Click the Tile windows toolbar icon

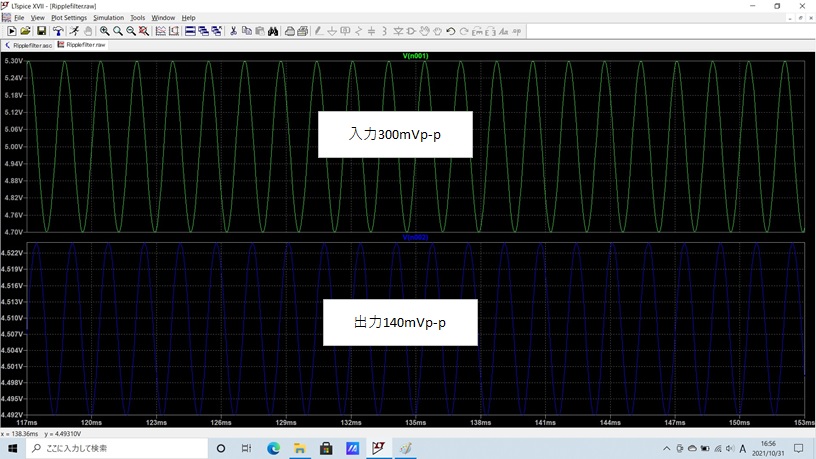pyautogui.click(x=189, y=31)
